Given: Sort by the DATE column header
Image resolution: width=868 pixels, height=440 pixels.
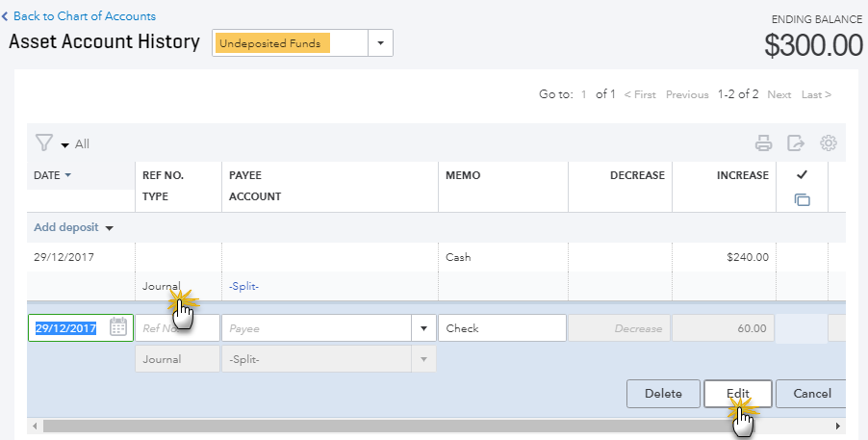Looking at the screenshot, I should (x=53, y=175).
